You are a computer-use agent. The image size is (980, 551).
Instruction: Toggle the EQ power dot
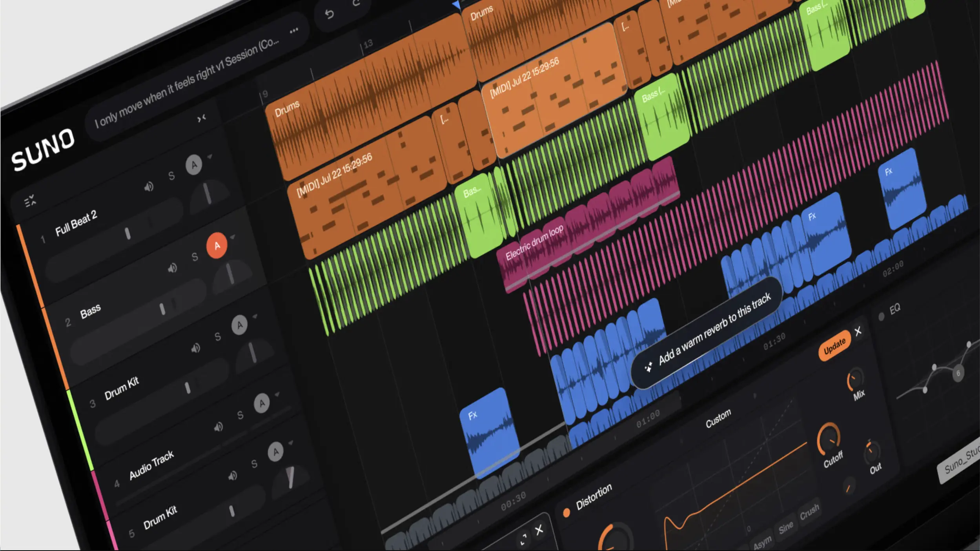coord(881,317)
